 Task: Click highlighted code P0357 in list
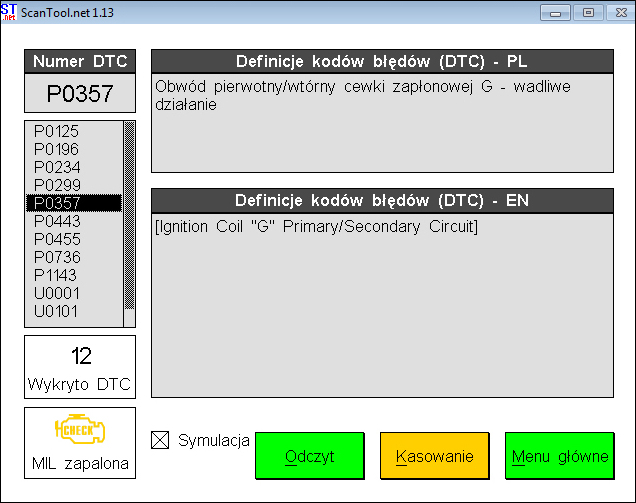[57, 203]
